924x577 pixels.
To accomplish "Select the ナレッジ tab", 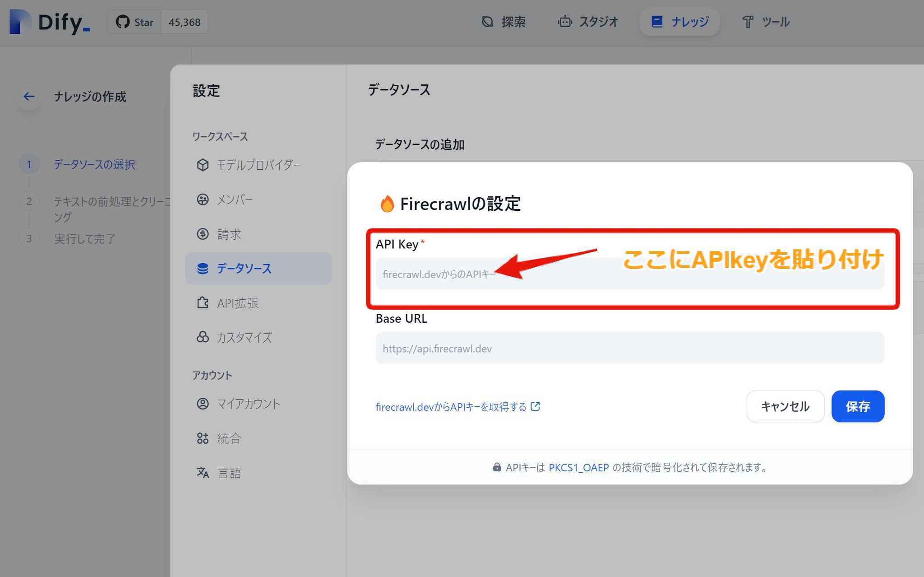I will coord(679,22).
